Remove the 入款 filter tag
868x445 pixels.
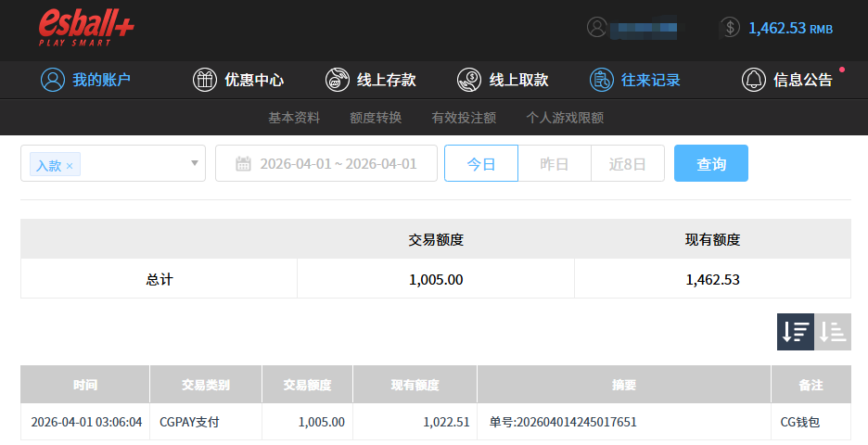point(70,166)
